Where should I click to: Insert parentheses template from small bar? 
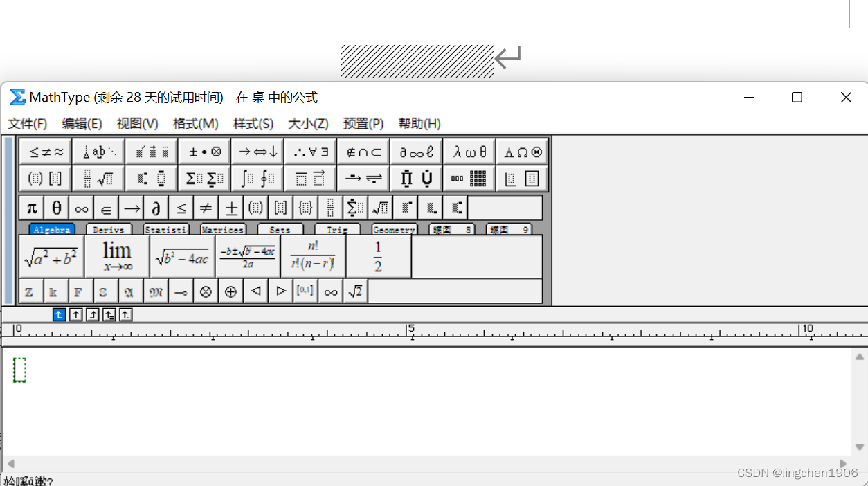256,208
